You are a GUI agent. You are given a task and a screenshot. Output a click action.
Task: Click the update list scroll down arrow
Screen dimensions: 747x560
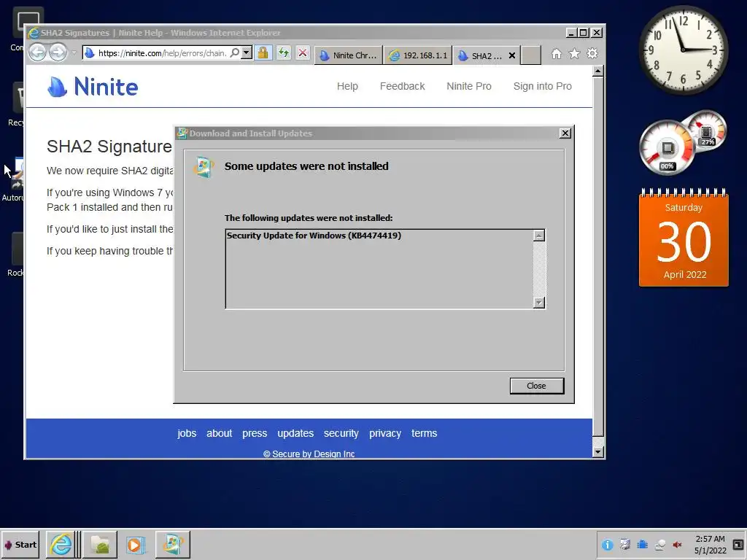coord(539,303)
